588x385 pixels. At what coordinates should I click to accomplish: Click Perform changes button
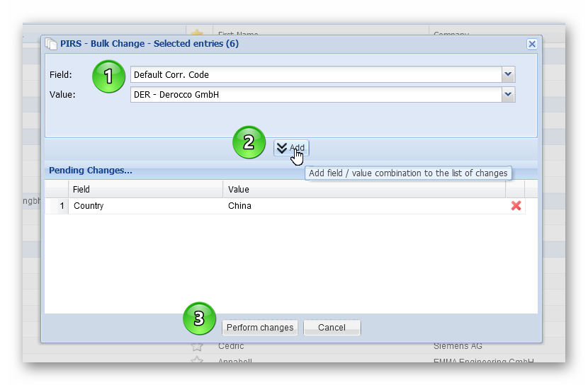tap(259, 328)
